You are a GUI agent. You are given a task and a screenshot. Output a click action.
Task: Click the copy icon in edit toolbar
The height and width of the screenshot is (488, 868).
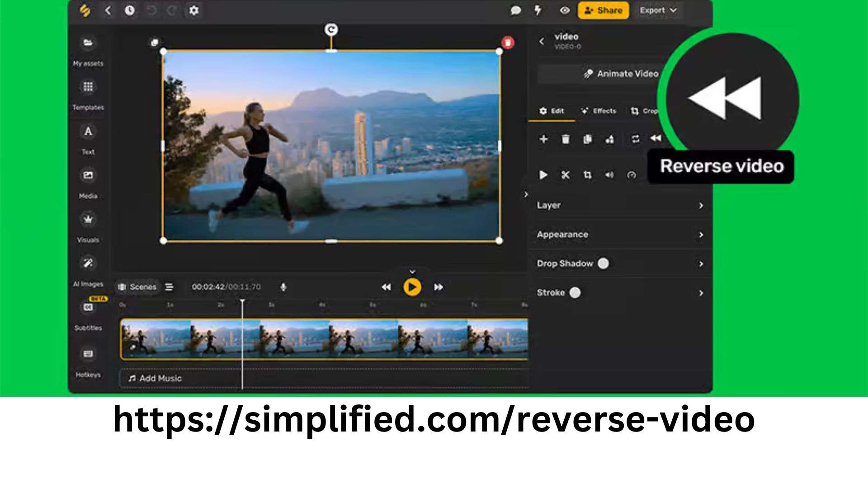click(x=587, y=139)
